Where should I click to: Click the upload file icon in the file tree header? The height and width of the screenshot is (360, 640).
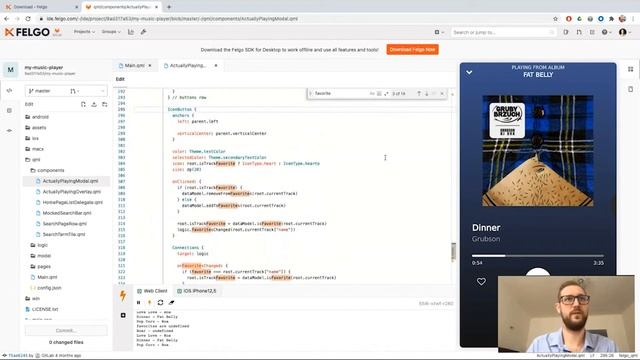[94, 104]
